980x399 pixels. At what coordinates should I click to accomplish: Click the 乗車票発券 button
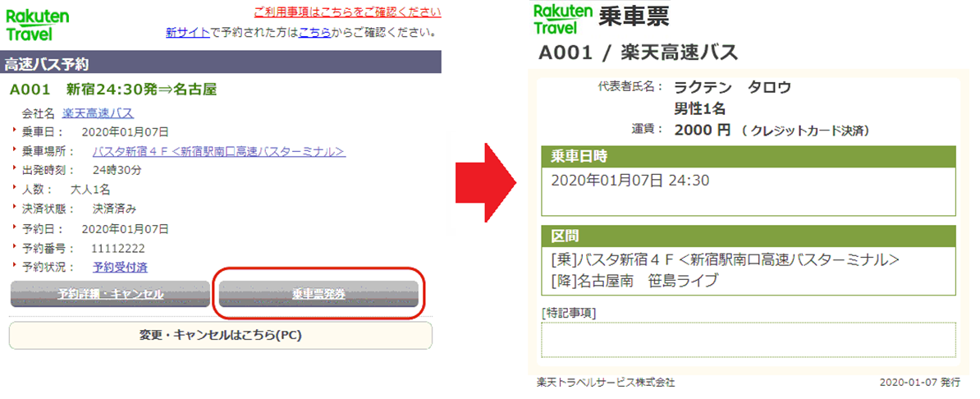click(318, 294)
